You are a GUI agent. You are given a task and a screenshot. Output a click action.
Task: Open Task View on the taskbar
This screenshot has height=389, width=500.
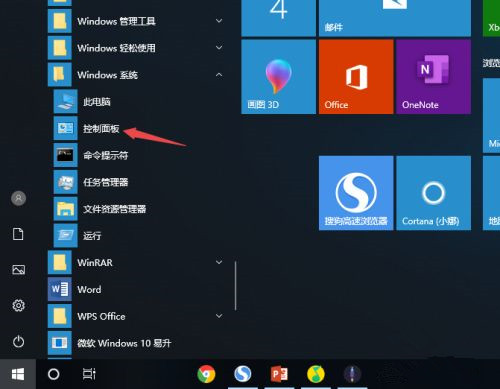[89, 374]
